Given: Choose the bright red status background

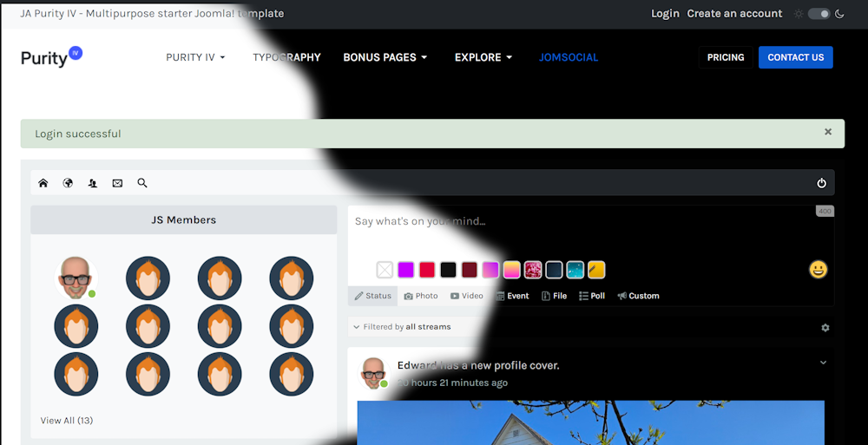Looking at the screenshot, I should coord(427,270).
